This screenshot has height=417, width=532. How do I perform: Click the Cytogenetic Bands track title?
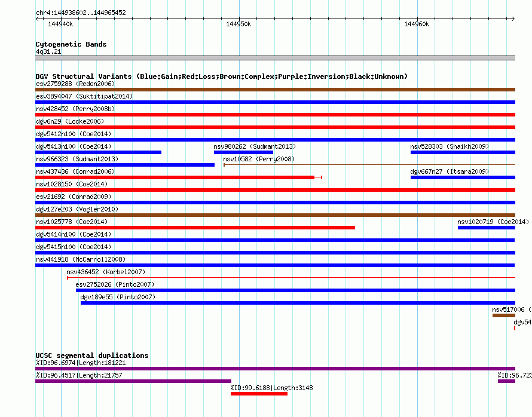click(x=71, y=44)
